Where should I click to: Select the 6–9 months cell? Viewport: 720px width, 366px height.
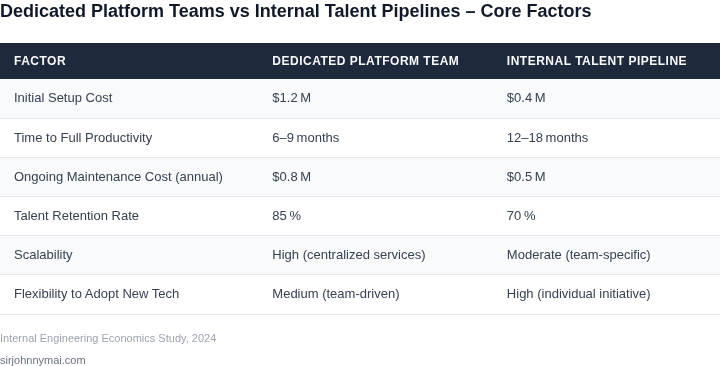(x=306, y=138)
